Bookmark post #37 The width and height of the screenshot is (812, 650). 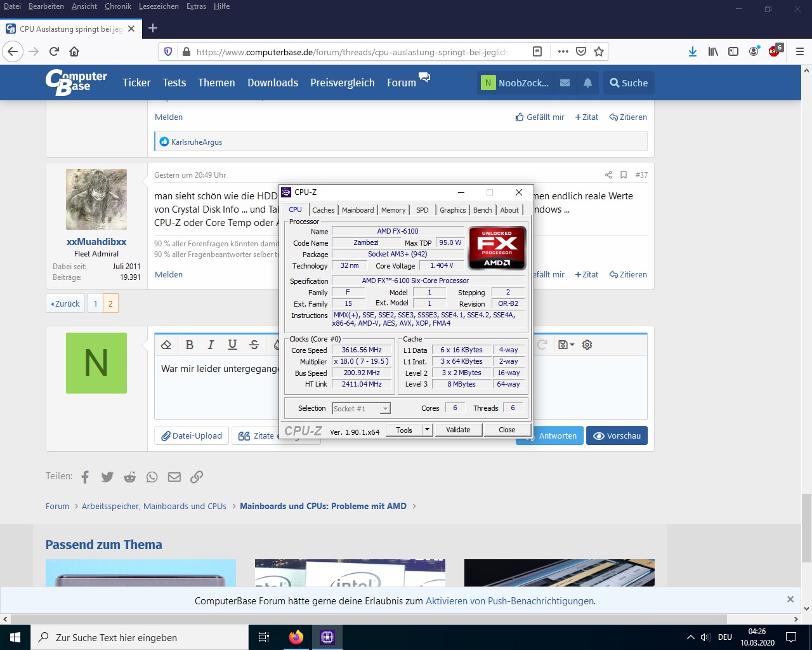[624, 175]
